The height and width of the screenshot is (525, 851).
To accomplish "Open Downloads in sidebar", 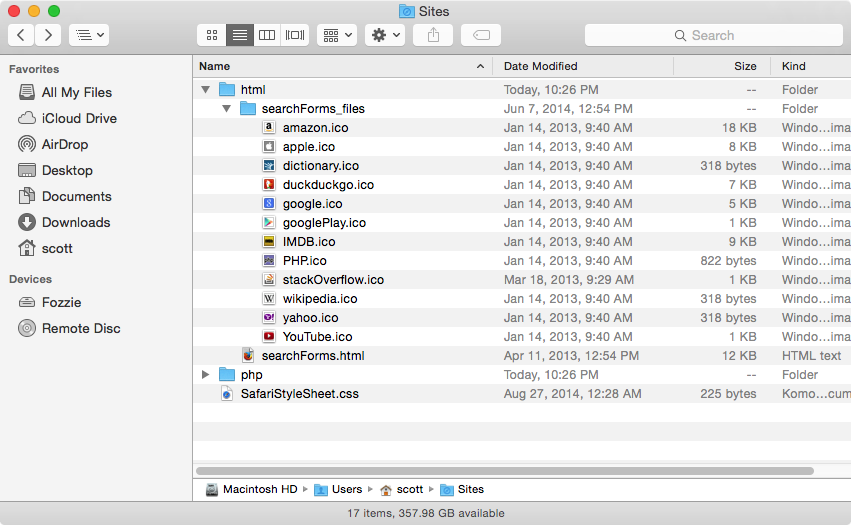I will [x=64, y=223].
